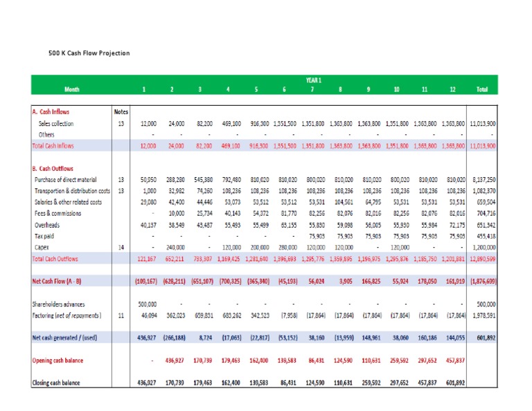Viewport: 532px width, 411px height.
Task: Select the "Notes" column label
Action: point(121,112)
